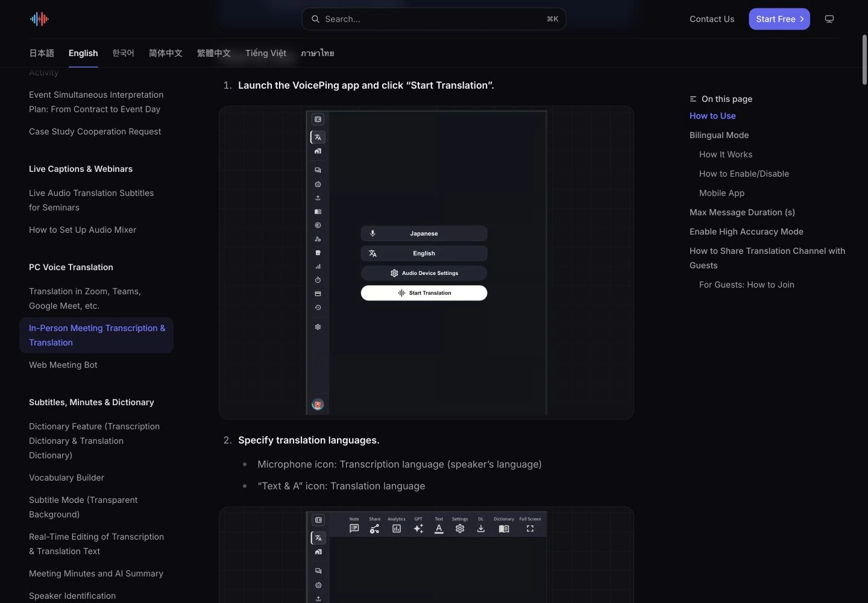This screenshot has width=868, height=603.
Task: Open the Speaker Identification page
Action: (72, 596)
